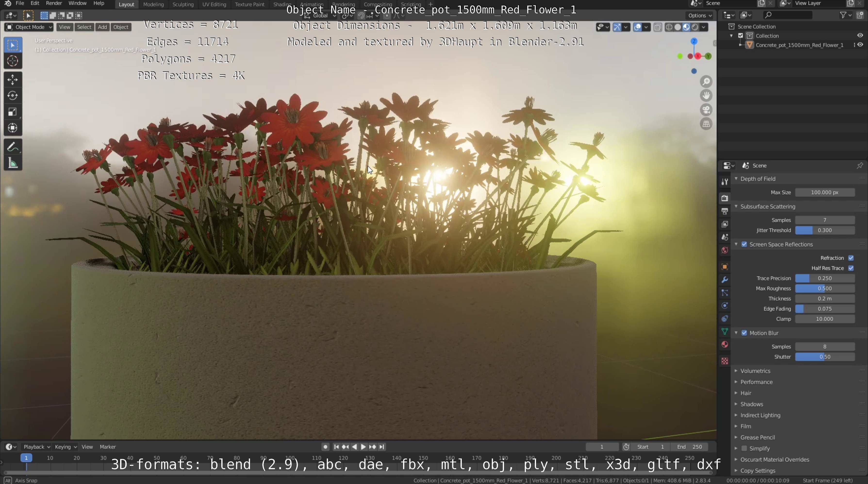Activate the Annotate pencil tool
Viewport: 868px width, 484px height.
(x=12, y=147)
